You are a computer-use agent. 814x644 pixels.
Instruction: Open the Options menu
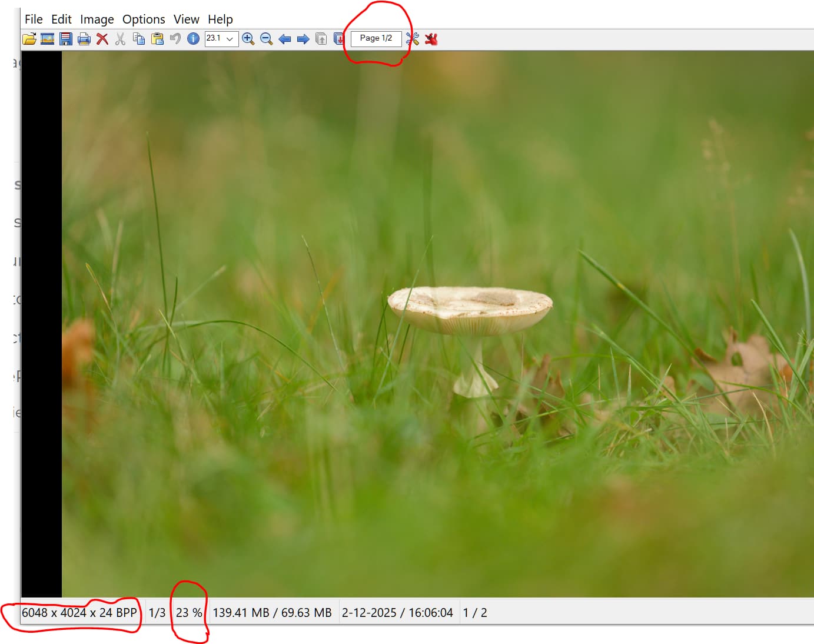click(144, 19)
